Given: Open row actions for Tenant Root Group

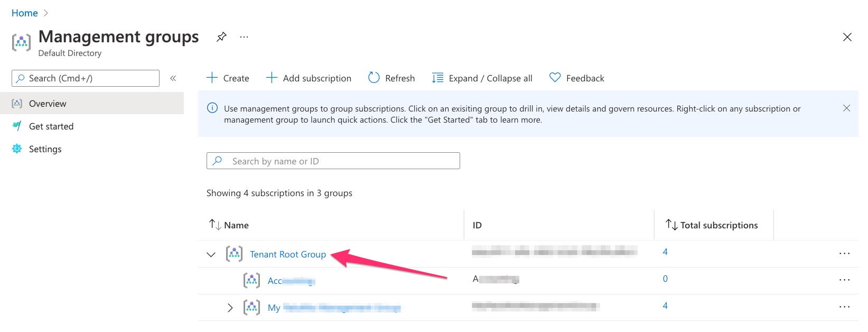Looking at the screenshot, I should tap(844, 254).
